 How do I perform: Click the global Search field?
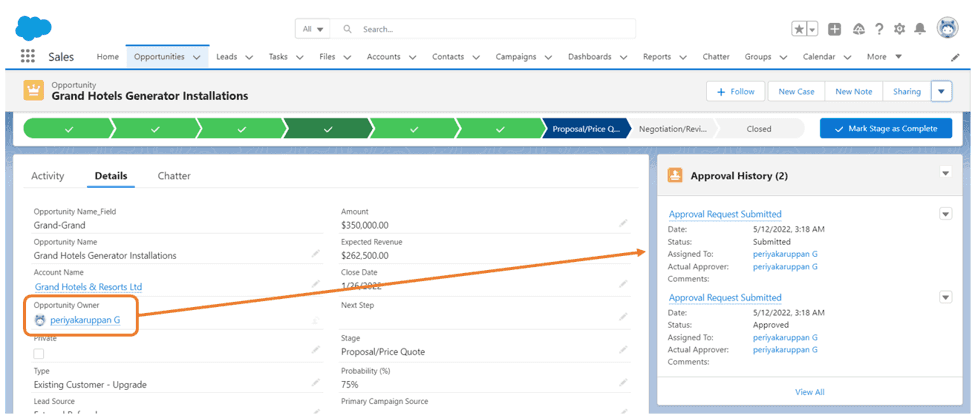[483, 29]
